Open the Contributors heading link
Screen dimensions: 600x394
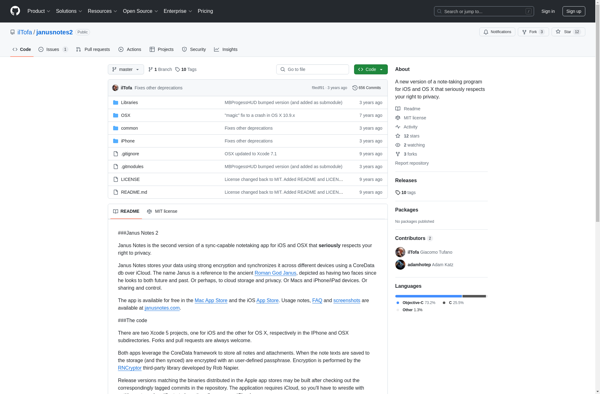(413, 238)
